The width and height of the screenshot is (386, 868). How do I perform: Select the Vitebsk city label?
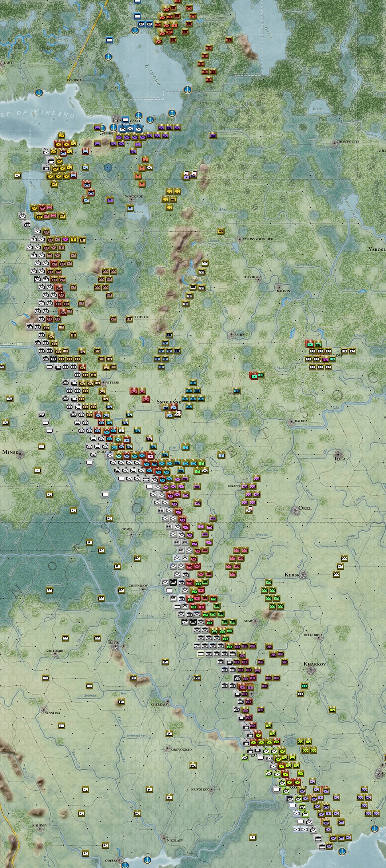coord(113,382)
